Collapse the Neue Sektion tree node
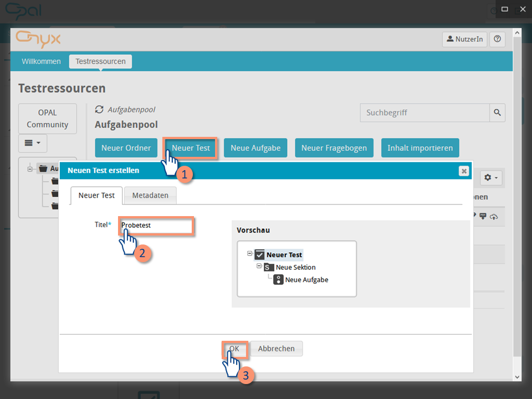The width and height of the screenshot is (532, 399). point(259,267)
